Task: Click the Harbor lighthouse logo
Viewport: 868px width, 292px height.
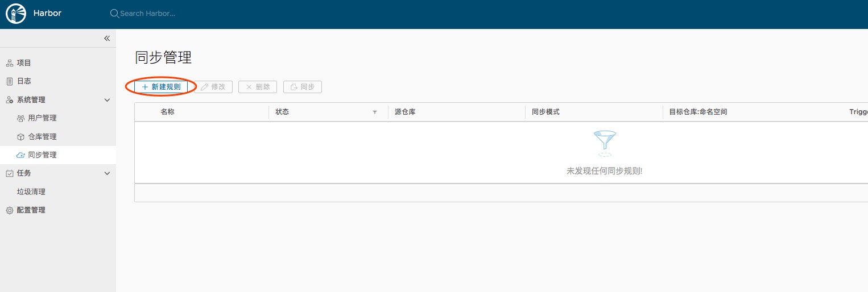Action: (x=15, y=14)
